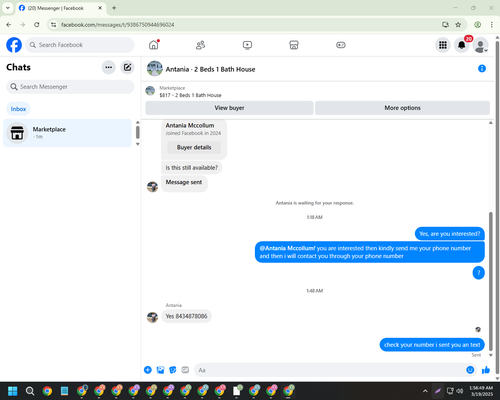Reload the page
The width and height of the screenshot is (500, 400).
(37, 25)
